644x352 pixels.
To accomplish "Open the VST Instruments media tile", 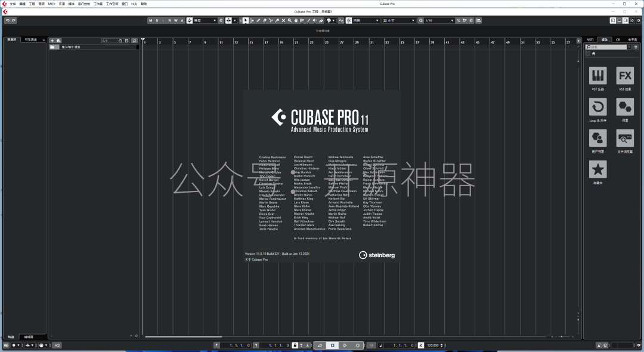I will 597,76.
